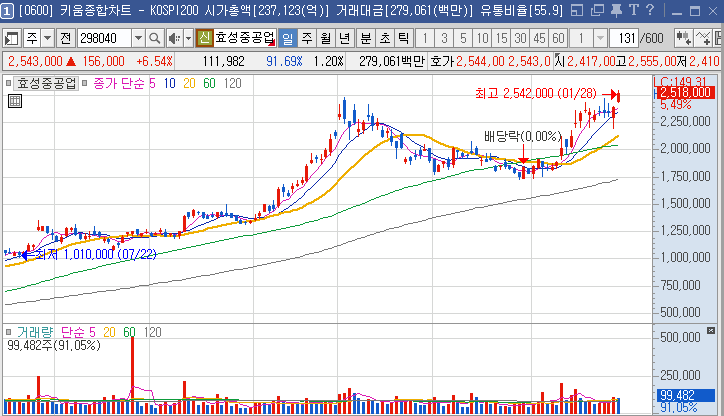Expand the 주 market type dropdown
Screen dimensions: 724x416
47,38
